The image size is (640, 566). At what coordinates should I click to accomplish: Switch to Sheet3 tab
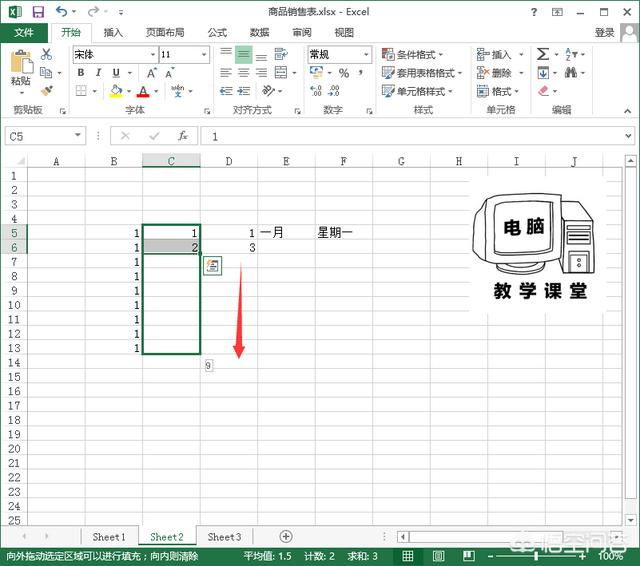[224, 537]
